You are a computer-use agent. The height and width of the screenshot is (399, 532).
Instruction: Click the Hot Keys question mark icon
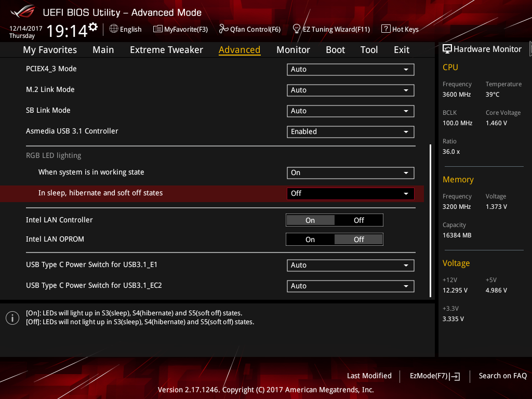[x=386, y=29]
